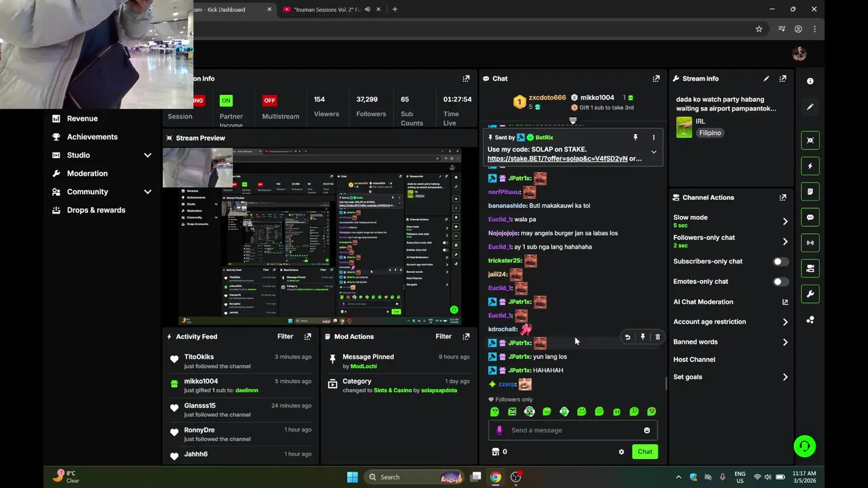The image size is (868, 488).
Task: Pop out the Mod Actions panel
Action: coord(466,336)
